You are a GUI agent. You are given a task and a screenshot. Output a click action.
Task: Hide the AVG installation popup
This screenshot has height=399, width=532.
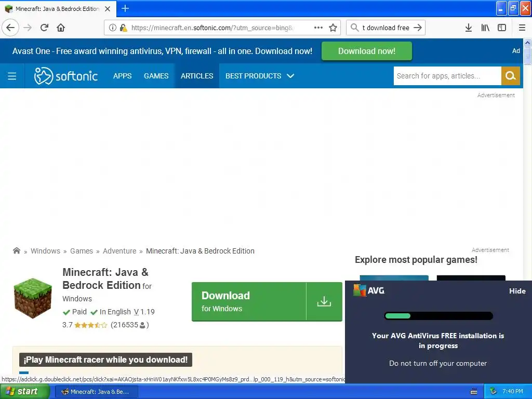[x=517, y=291]
